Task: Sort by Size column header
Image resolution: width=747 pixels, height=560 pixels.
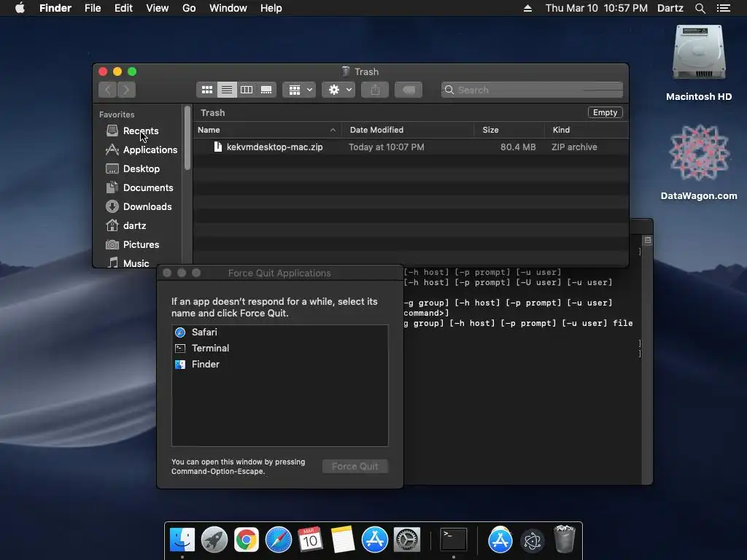Action: pos(509,130)
